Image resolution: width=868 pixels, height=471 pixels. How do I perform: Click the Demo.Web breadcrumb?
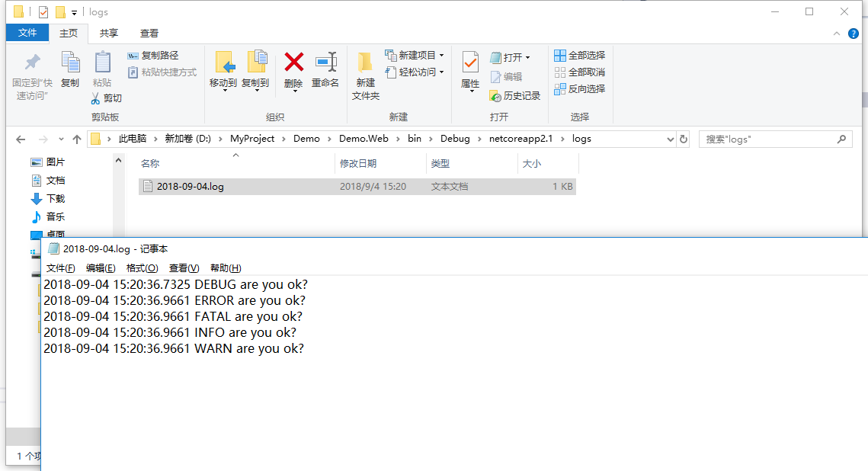(x=364, y=139)
